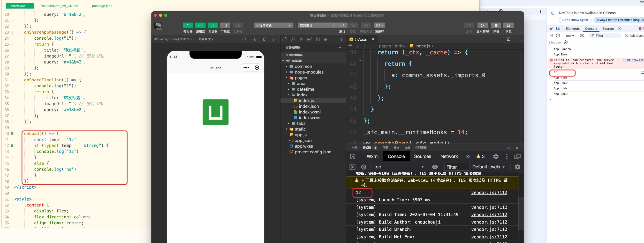Switch to Elements tab in Chrome DevTools
The image size is (644, 243).
(573, 28)
